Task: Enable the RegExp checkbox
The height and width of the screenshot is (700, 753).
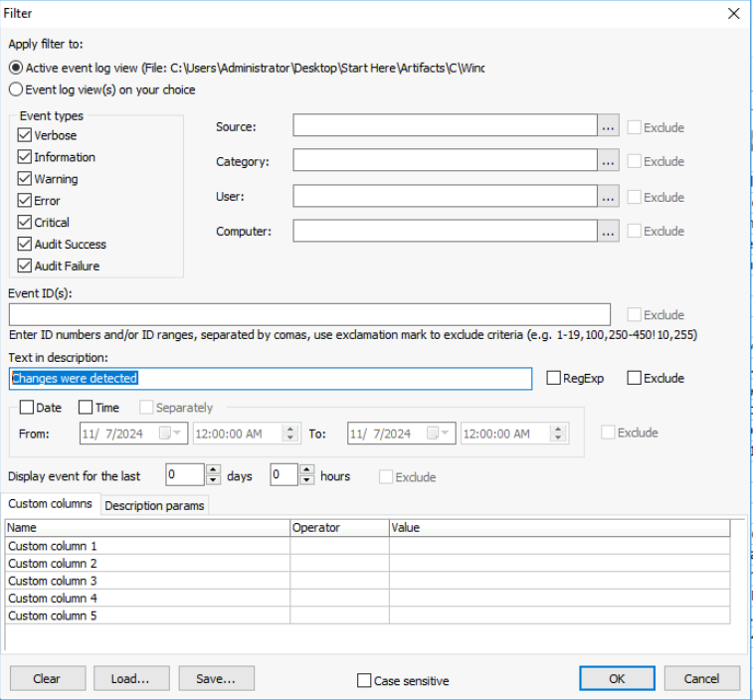Action: pos(553,378)
